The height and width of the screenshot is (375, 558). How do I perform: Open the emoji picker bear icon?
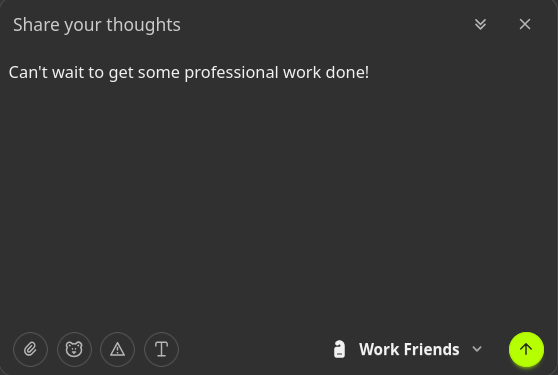tap(74, 349)
